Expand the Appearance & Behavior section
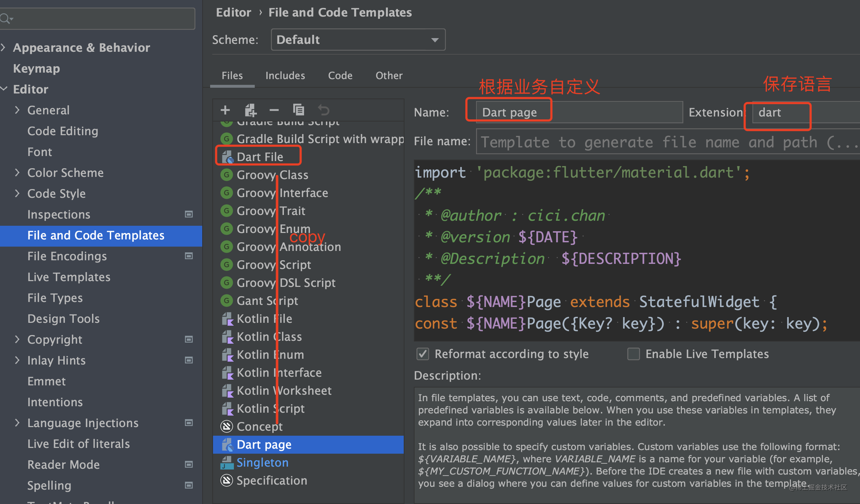Image resolution: width=860 pixels, height=504 pixels. pyautogui.click(x=4, y=47)
